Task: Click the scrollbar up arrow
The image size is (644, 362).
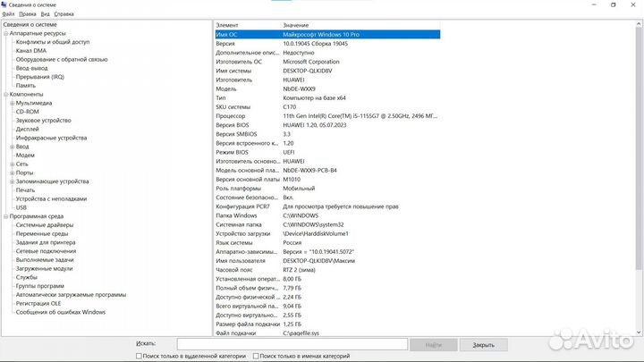Action: [639, 24]
